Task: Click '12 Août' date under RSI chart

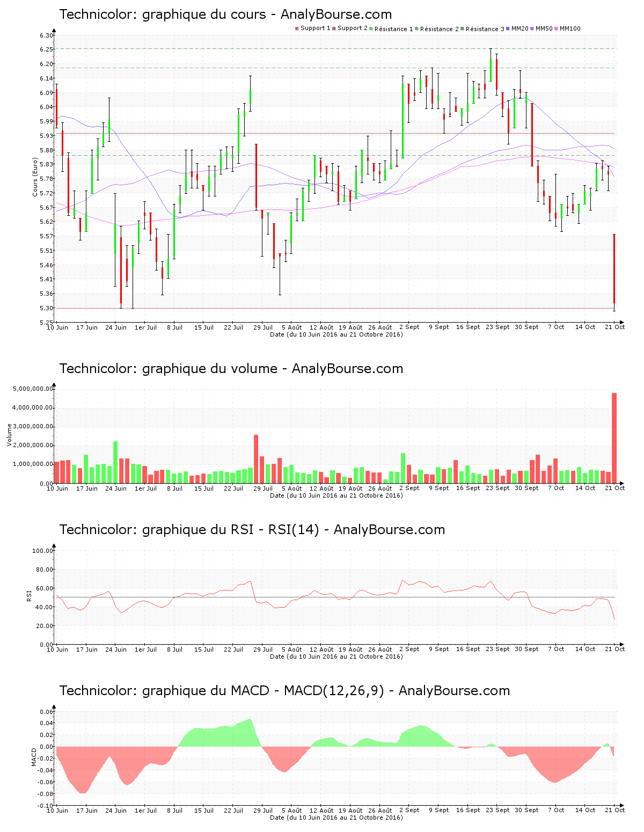Action: click(x=321, y=649)
